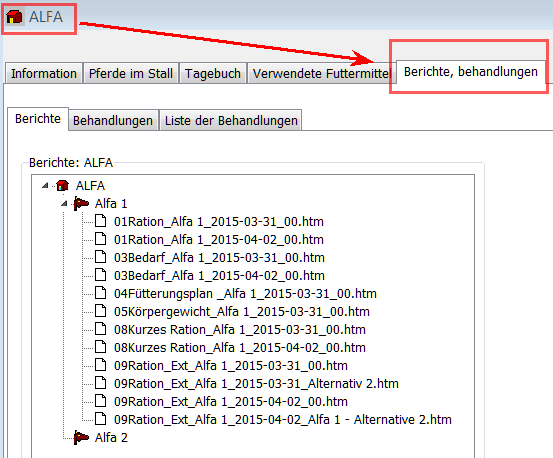Select report 09Ration_Ext_Alfa 1_2015-03-31_Alternativ 2.htm

pyautogui.click(x=256, y=383)
